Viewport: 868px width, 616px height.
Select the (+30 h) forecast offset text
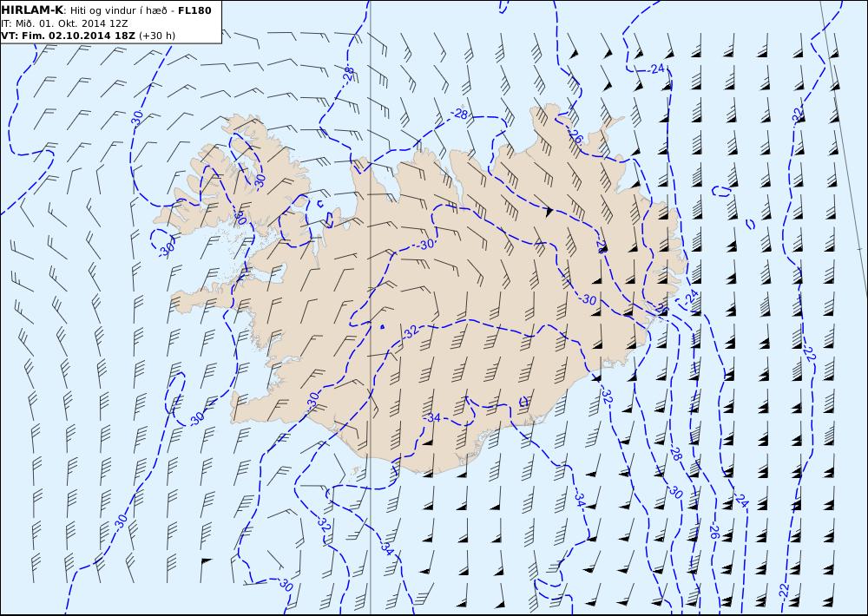pyautogui.click(x=156, y=36)
